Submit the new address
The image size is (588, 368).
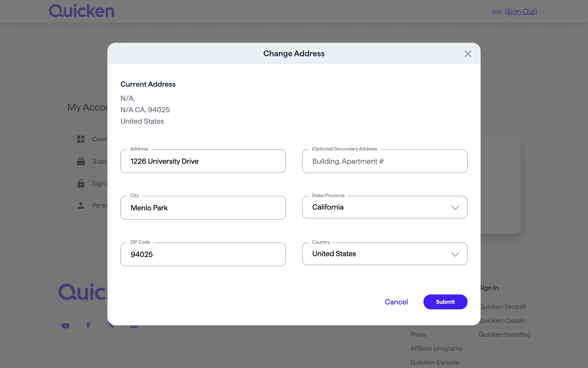click(x=445, y=302)
